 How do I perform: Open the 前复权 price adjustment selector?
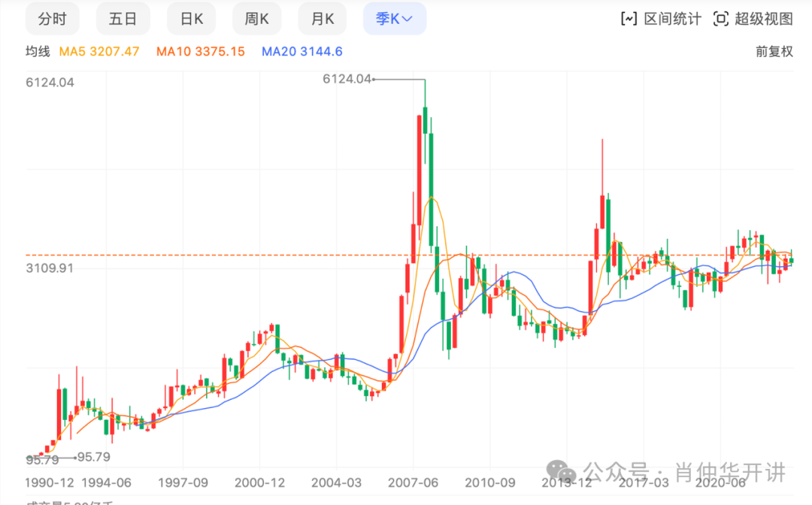click(x=774, y=52)
